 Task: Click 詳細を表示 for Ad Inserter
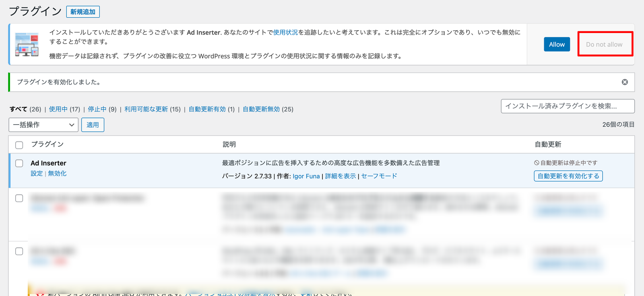click(341, 176)
